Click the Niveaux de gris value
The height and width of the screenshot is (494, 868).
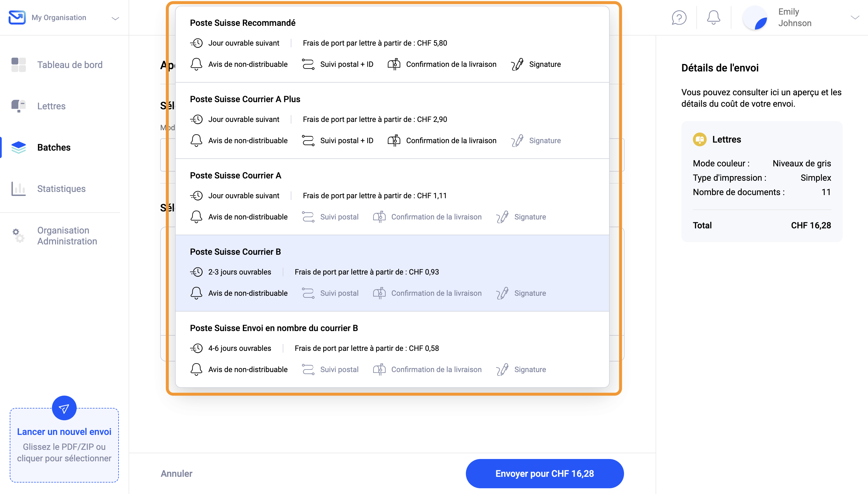coord(801,163)
